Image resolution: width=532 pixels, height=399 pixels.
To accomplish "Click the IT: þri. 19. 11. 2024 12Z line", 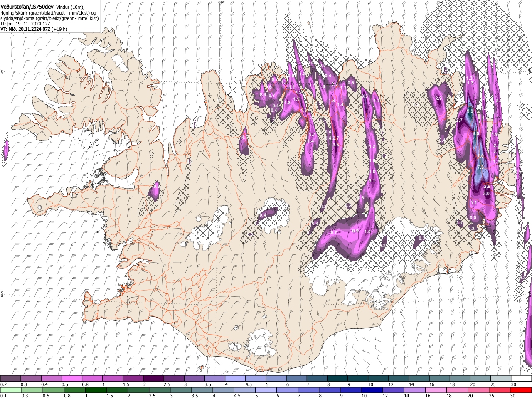I will click(x=25, y=24).
